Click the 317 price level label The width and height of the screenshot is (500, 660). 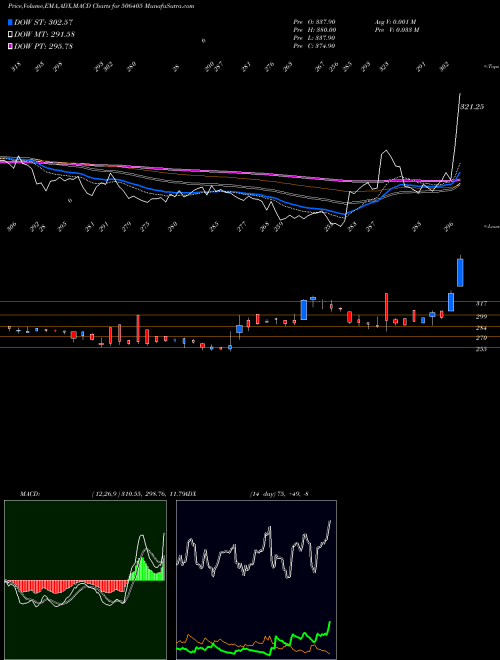(x=481, y=303)
